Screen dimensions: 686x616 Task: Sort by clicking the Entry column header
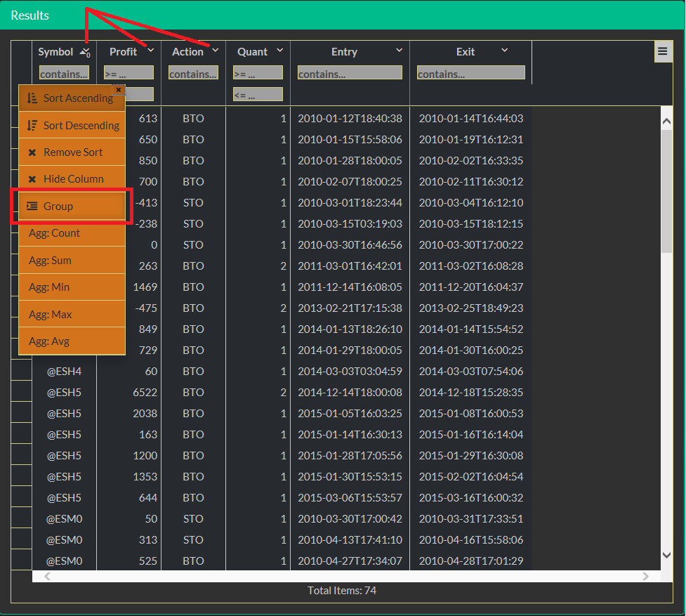[344, 52]
